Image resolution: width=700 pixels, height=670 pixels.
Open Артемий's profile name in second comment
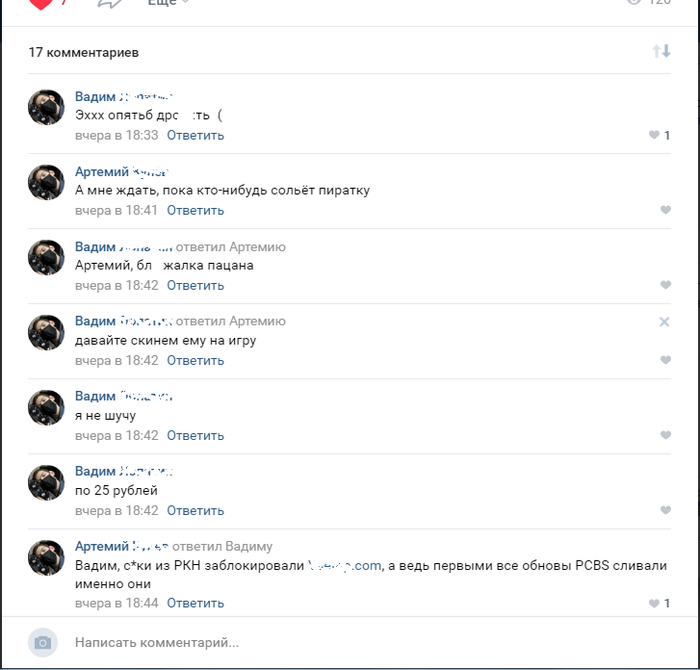coord(121,171)
